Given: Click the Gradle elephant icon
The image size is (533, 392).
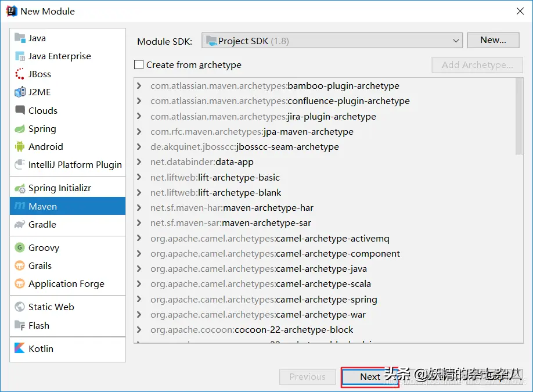Looking at the screenshot, I should pos(20,224).
